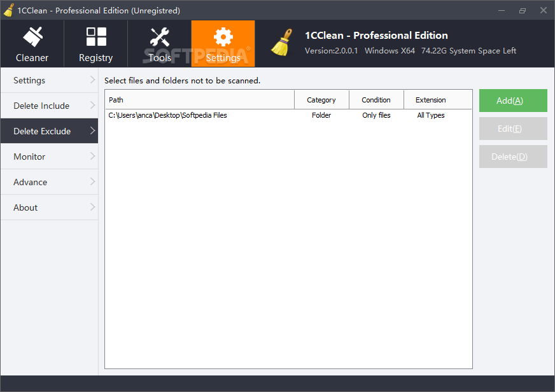This screenshot has height=392, width=555.
Task: Open the About sidebar item
Action: click(49, 207)
